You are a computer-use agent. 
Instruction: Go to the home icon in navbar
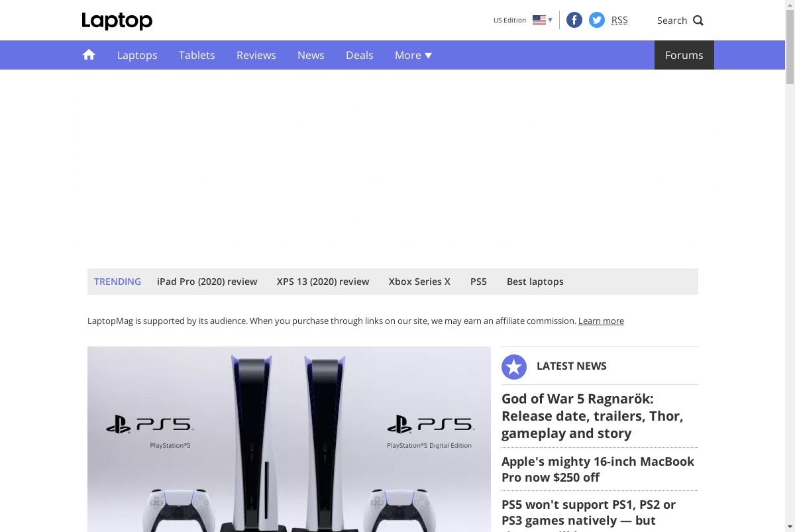[89, 55]
